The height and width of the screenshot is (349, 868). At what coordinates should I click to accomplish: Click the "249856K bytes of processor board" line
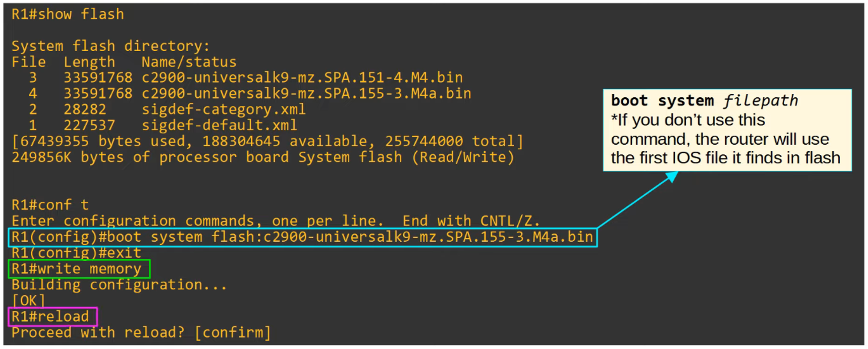[263, 157]
